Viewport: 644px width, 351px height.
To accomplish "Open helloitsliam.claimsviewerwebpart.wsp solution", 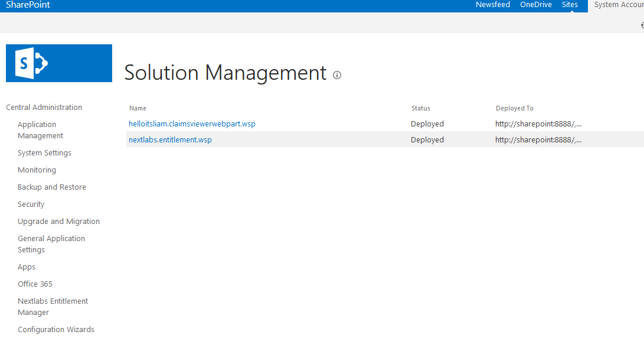I will [192, 123].
